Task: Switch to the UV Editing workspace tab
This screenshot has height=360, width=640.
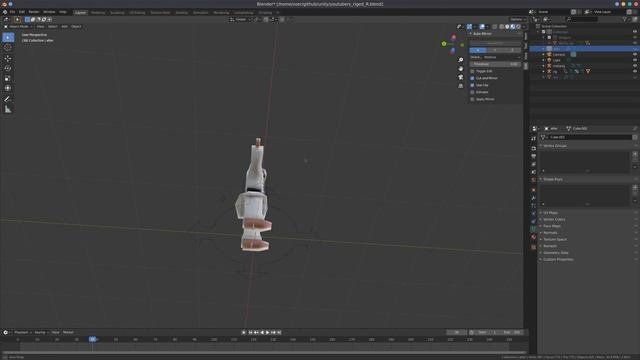Action: click(x=137, y=13)
